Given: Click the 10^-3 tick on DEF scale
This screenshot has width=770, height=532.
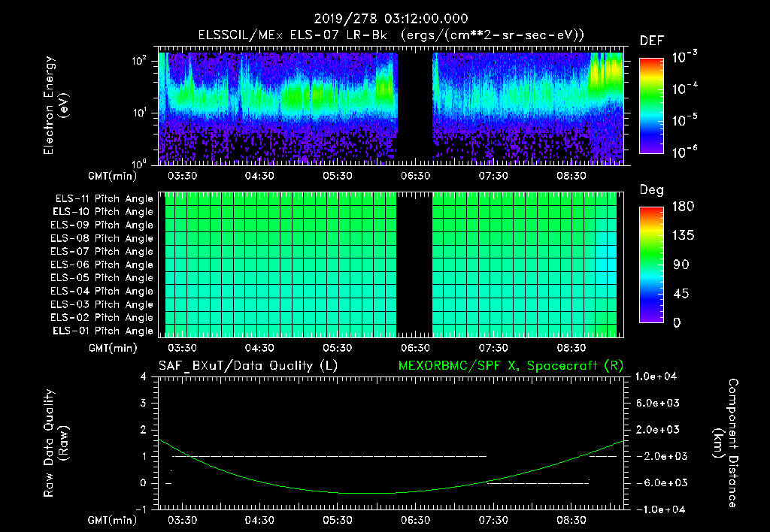Looking at the screenshot, I should 684,57.
